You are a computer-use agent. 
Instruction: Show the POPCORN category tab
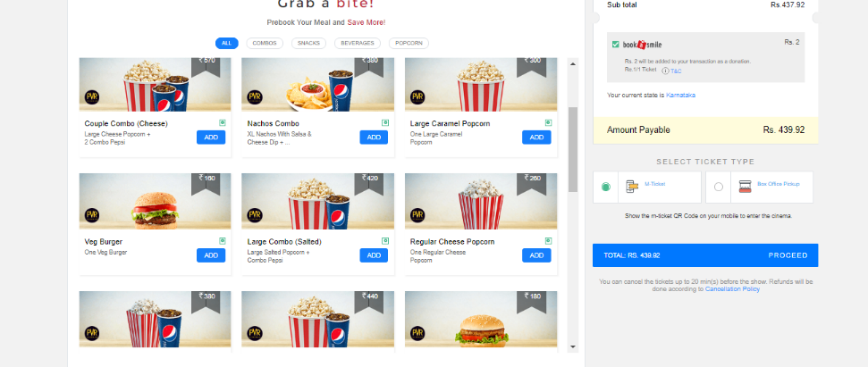pos(409,43)
